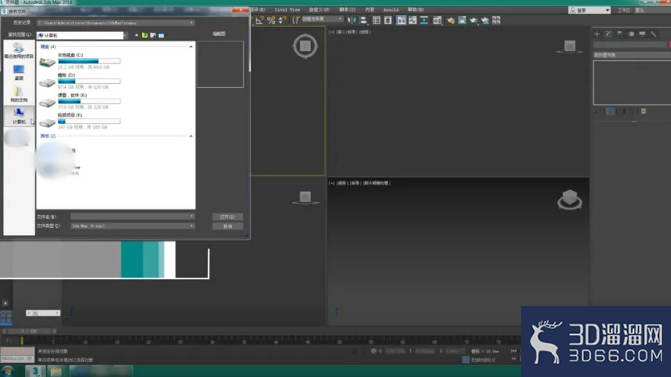The height and width of the screenshot is (377, 671).
Task: Create new folder in file dialog
Action: [x=153, y=35]
